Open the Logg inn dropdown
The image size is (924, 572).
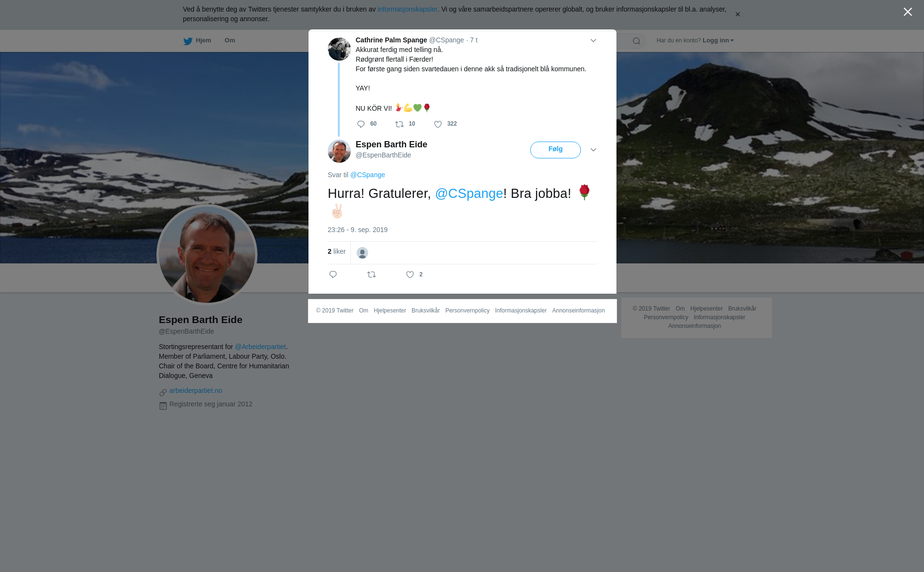718,40
